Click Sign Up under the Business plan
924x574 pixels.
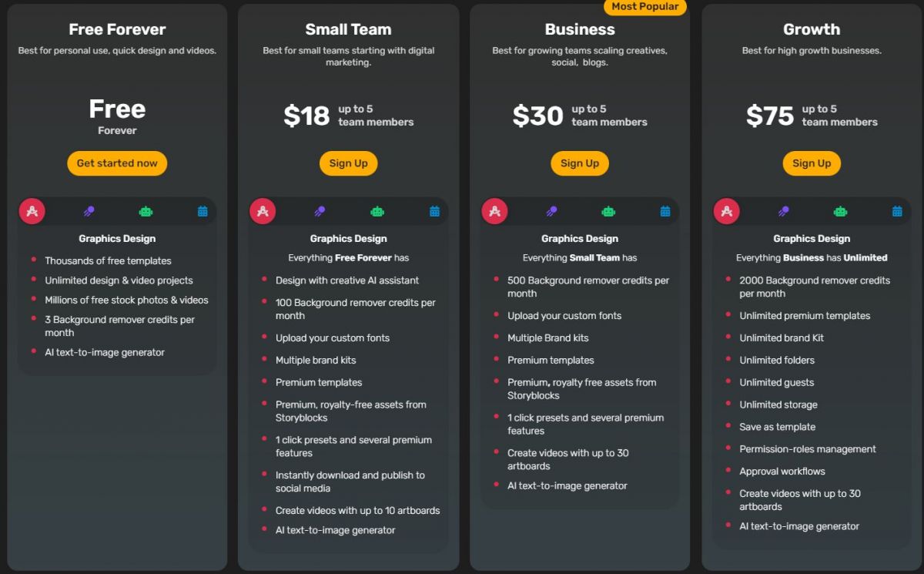(x=580, y=163)
